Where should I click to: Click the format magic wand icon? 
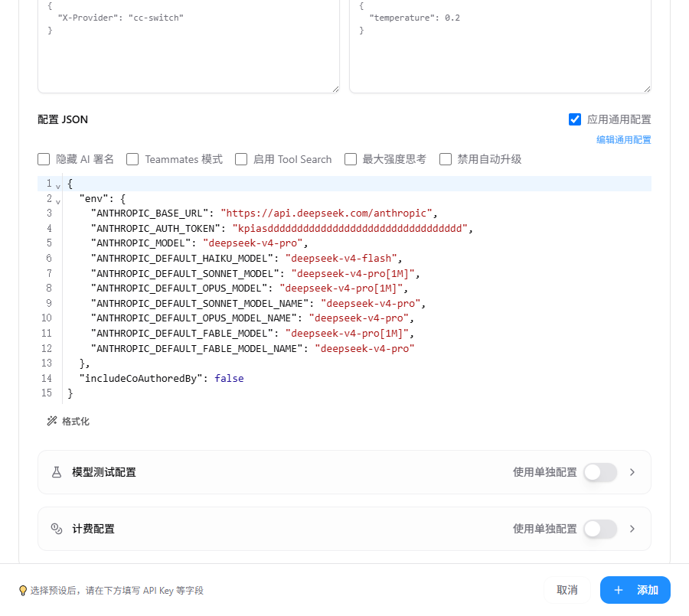coord(52,421)
